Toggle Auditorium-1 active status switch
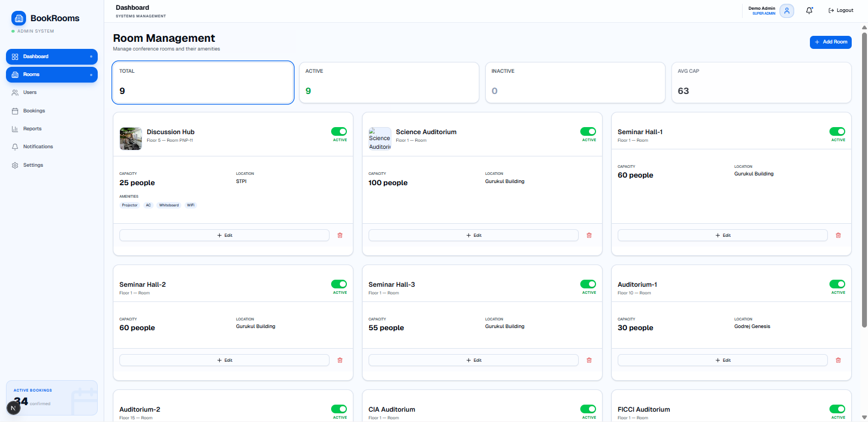This screenshot has height=422, width=868. pyautogui.click(x=837, y=284)
